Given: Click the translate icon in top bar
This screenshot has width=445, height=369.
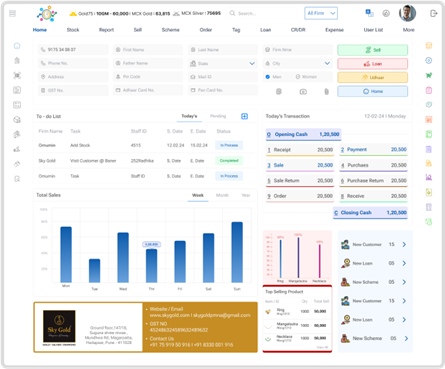Looking at the screenshot, I should [369, 13].
